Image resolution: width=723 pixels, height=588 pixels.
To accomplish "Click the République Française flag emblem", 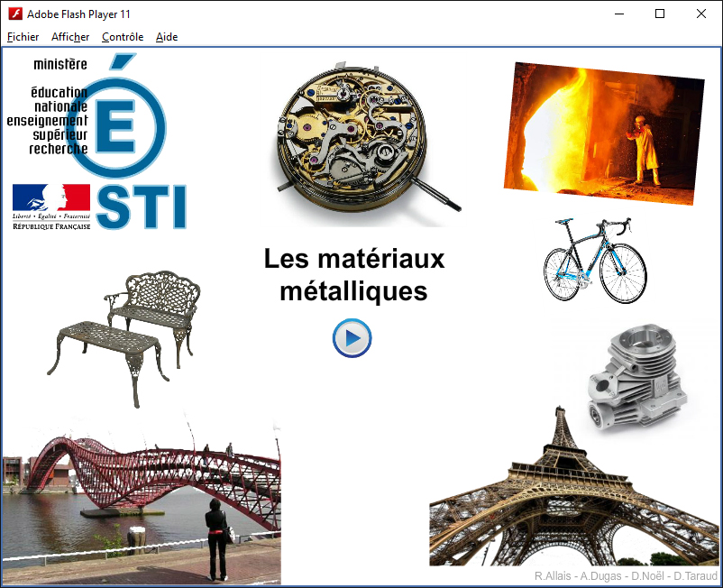I will tap(51, 207).
